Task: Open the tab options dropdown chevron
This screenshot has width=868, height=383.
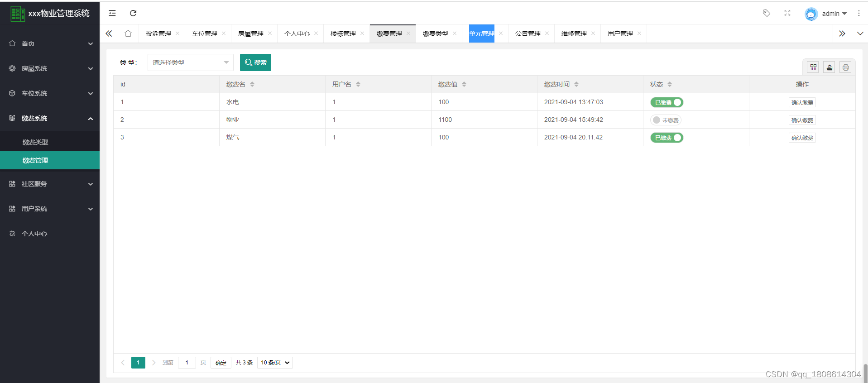Action: 860,34
